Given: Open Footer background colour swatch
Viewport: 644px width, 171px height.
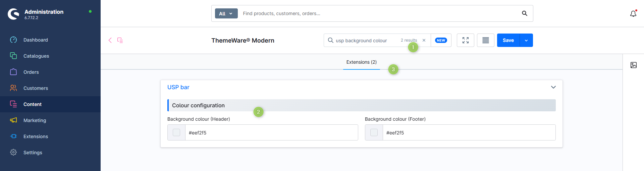Looking at the screenshot, I should coord(374,132).
